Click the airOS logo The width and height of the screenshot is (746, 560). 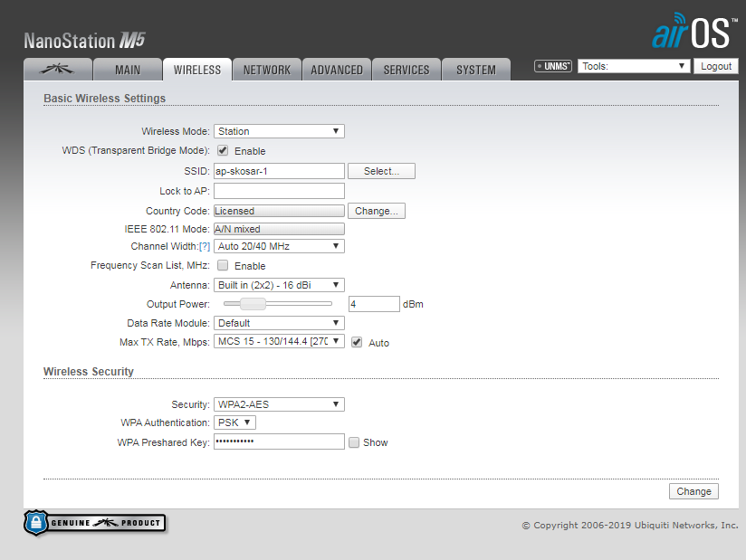click(x=694, y=31)
